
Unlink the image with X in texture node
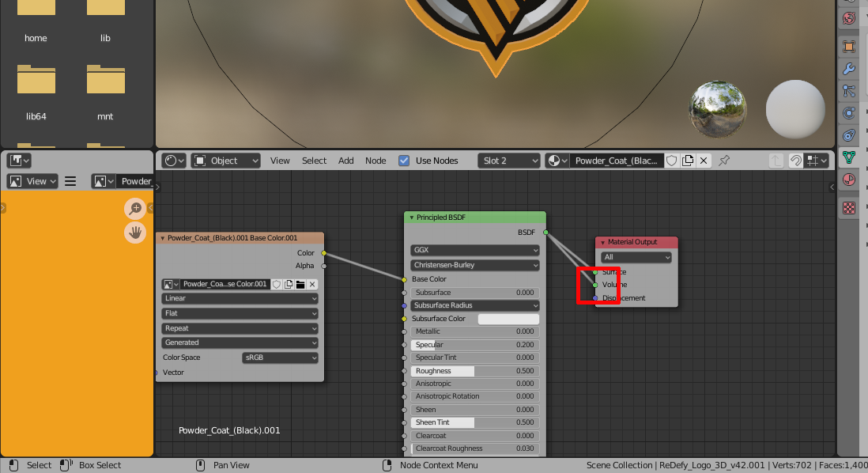[312, 284]
